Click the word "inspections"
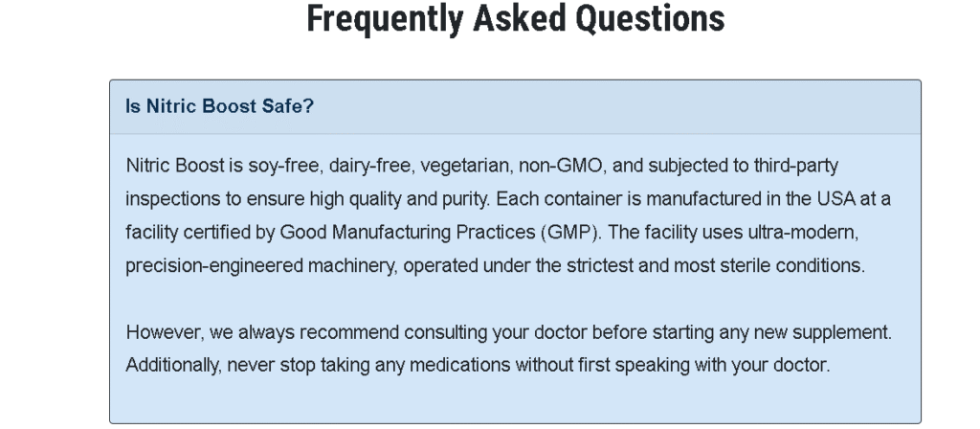Image resolution: width=980 pixels, height=429 pixels. [166, 199]
